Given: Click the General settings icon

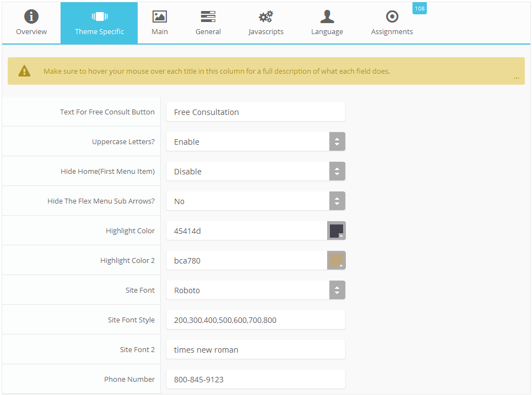Looking at the screenshot, I should pyautogui.click(x=208, y=17).
